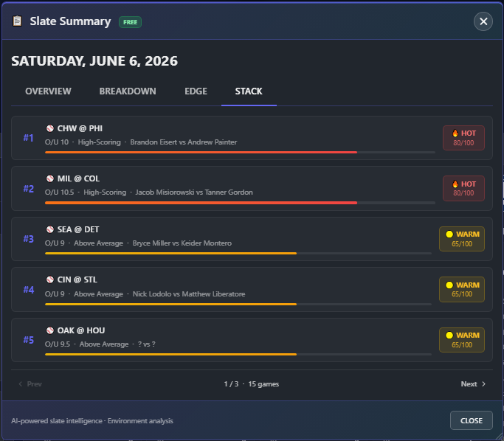
Task: Click the flame icon in CHW @ PHI badge
Action: 455,133
